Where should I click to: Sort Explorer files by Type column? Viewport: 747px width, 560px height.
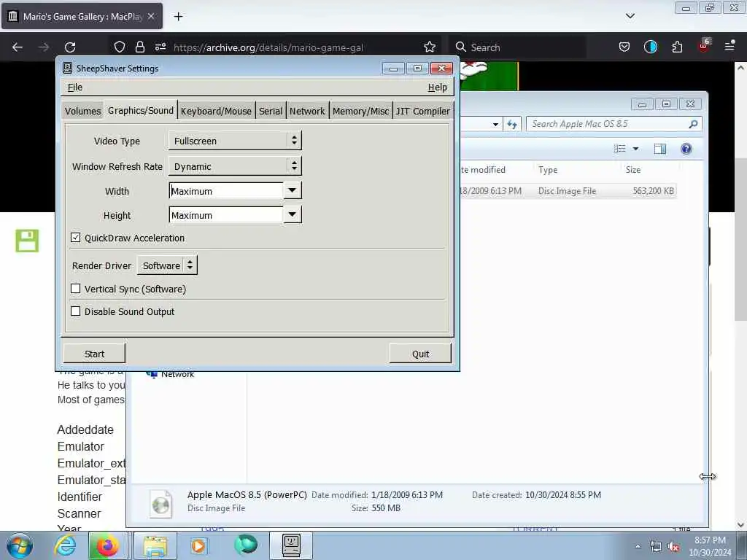click(548, 169)
